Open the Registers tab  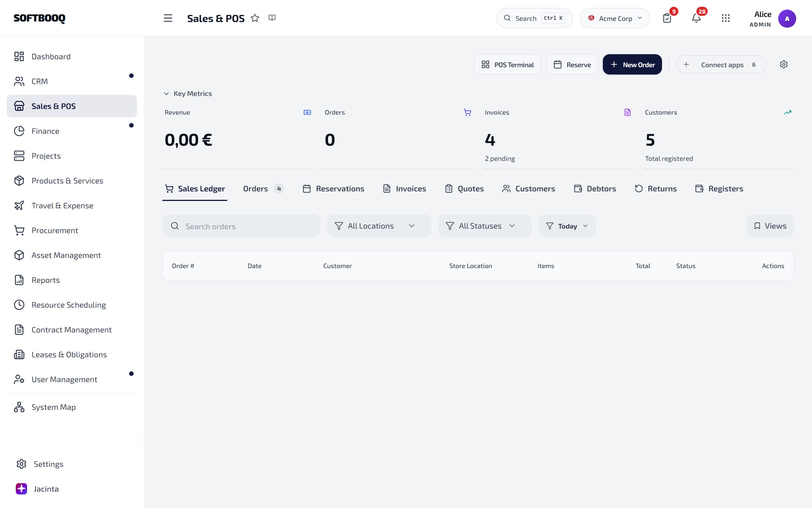tap(719, 189)
